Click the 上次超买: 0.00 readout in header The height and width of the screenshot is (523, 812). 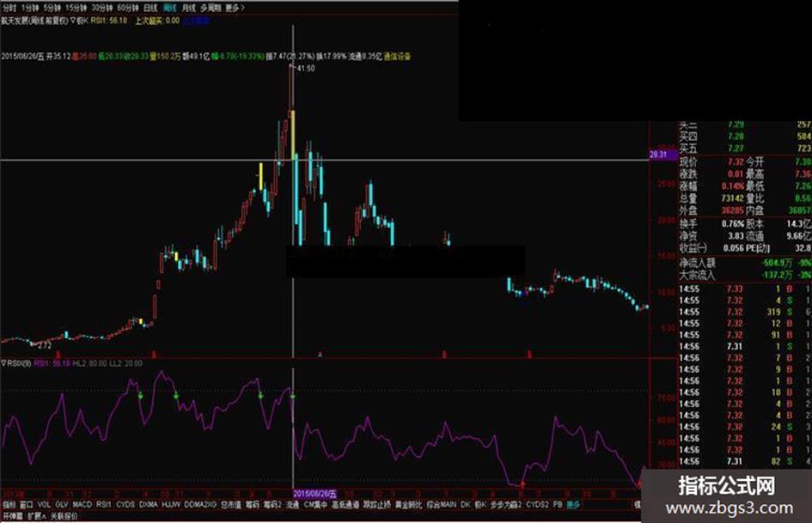157,21
